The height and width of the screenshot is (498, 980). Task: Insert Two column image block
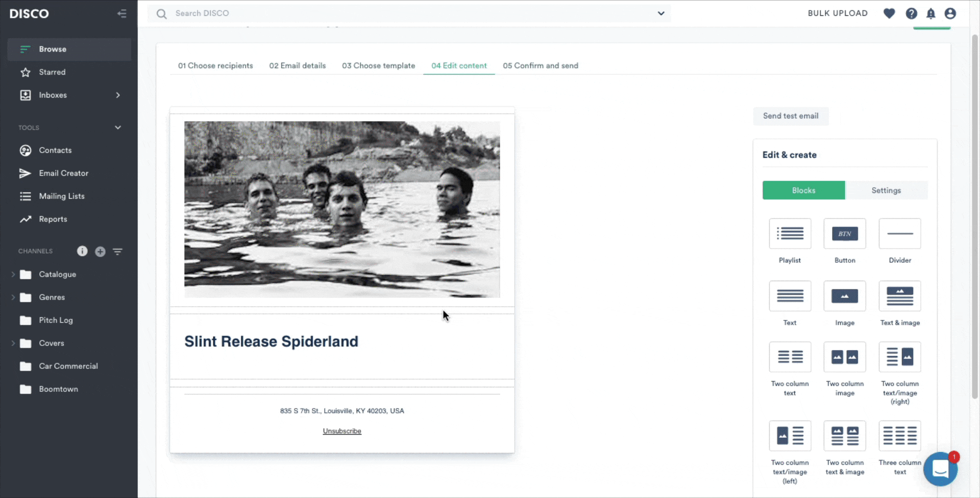(x=845, y=357)
